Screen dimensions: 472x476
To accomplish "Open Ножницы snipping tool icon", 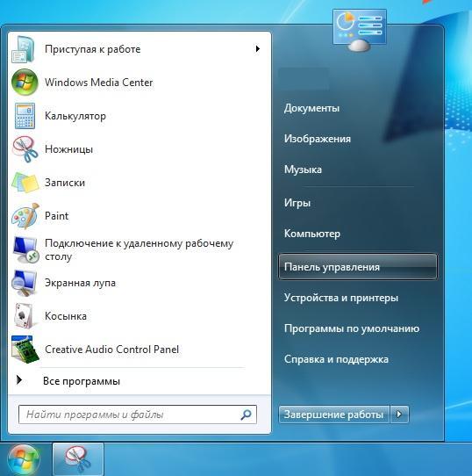I will (25, 149).
